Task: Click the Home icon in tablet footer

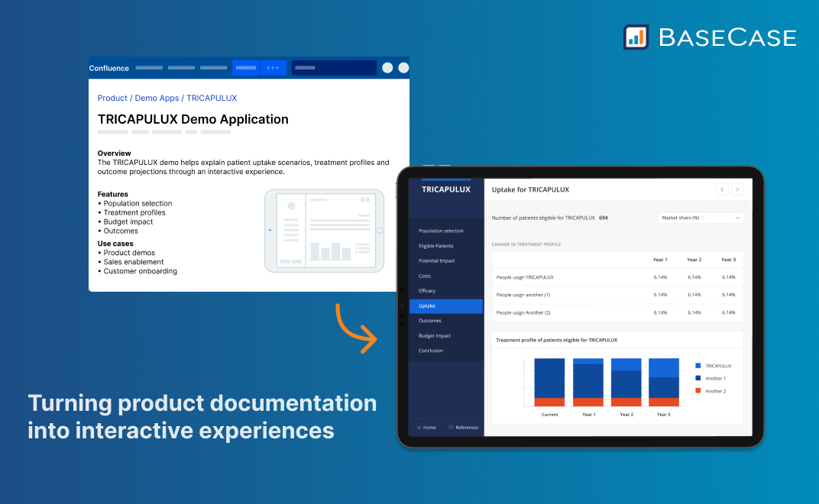Action: (419, 427)
